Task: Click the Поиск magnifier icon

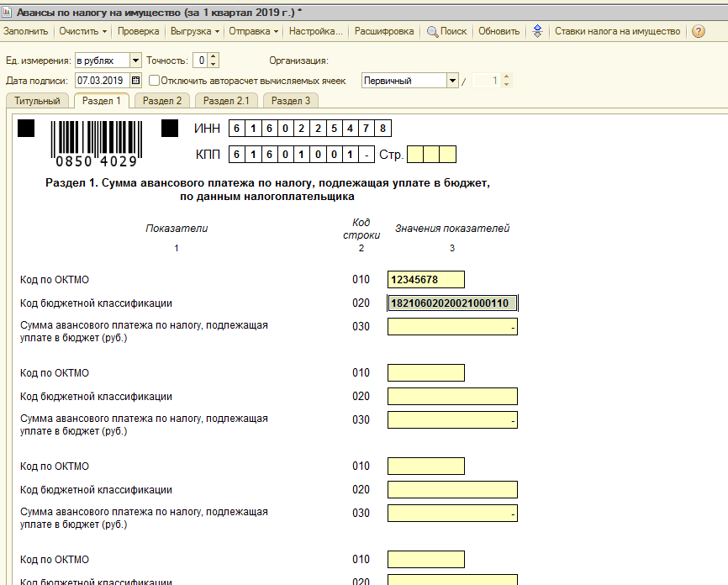Action: (433, 32)
